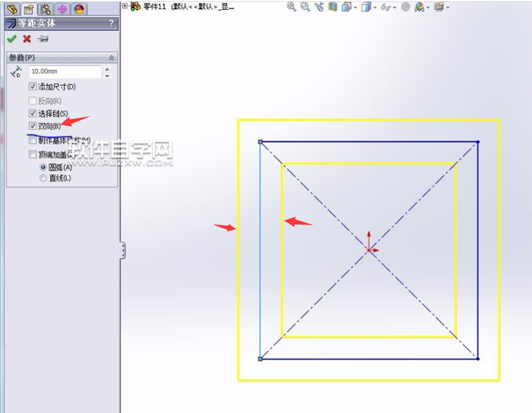Cancel the offset entities with red X
The height and width of the screenshot is (413, 532).
27,39
